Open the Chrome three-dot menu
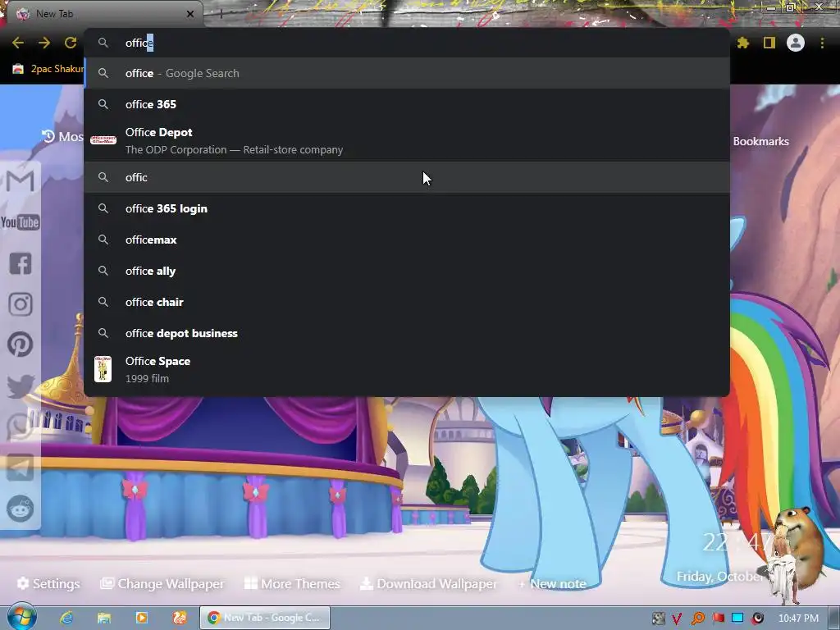 (822, 43)
